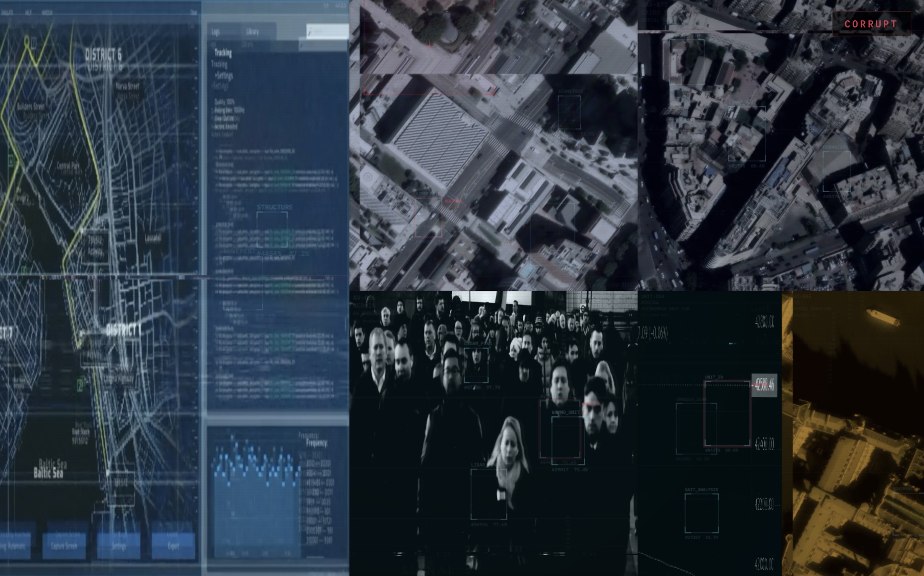Expand the >Settings item under Tracking
924x576 pixels.
click(x=224, y=76)
